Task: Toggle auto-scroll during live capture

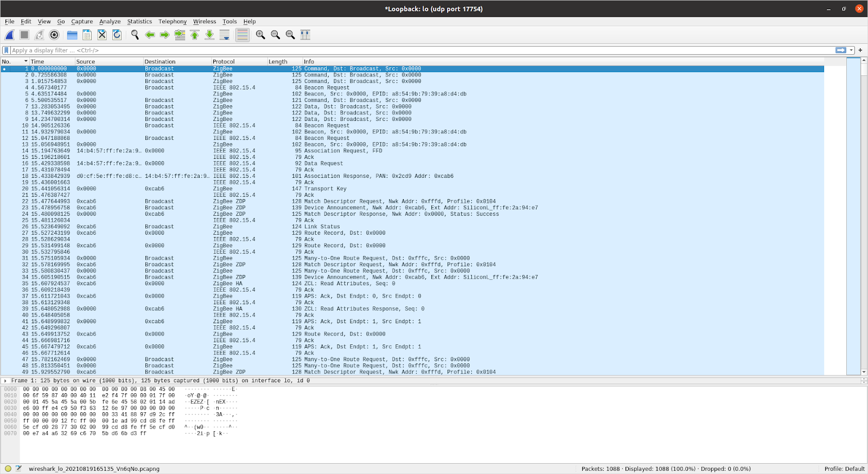Action: 225,35
